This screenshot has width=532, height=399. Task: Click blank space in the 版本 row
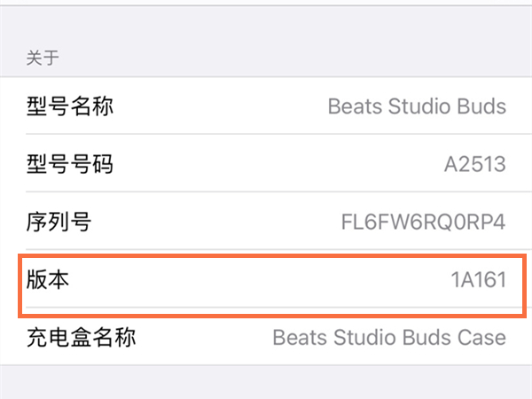(248, 280)
